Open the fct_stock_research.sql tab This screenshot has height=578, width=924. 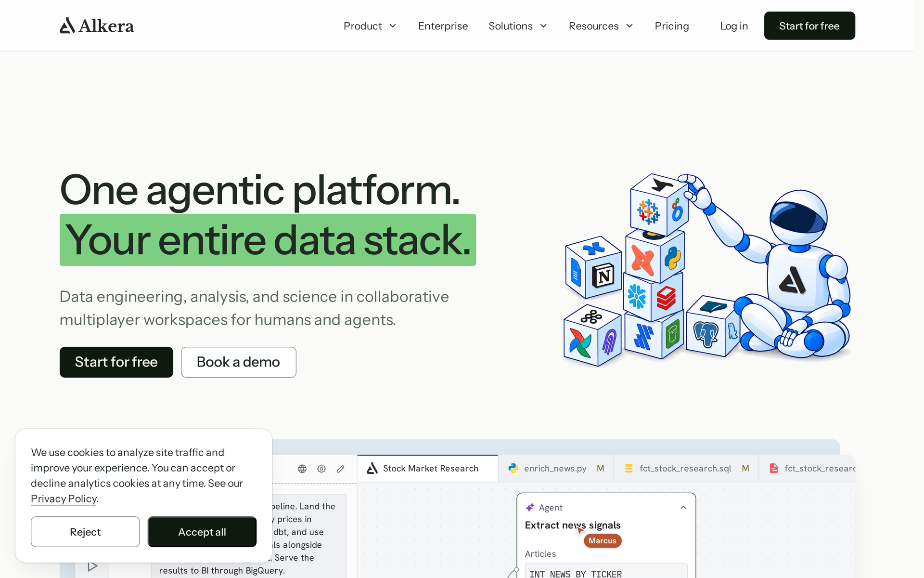[686, 468]
